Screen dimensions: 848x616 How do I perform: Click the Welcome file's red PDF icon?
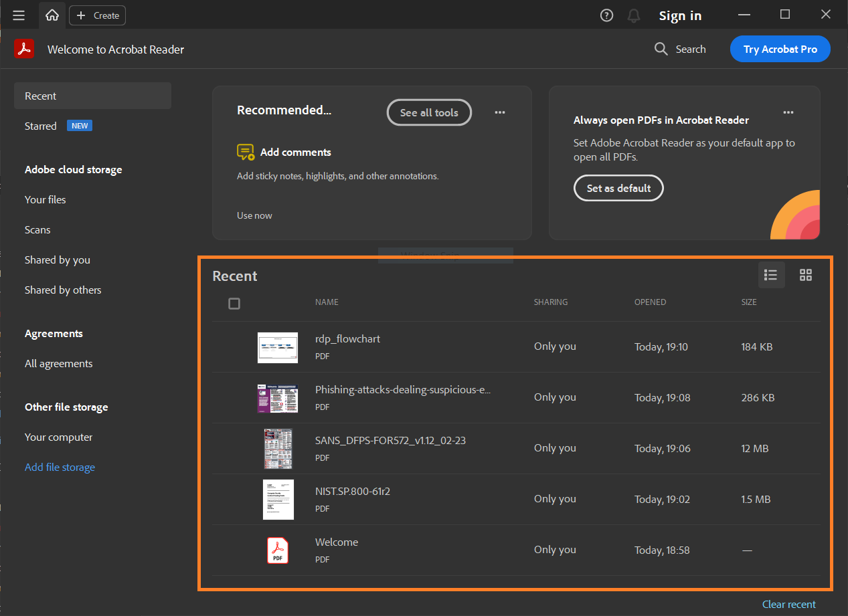pos(277,550)
